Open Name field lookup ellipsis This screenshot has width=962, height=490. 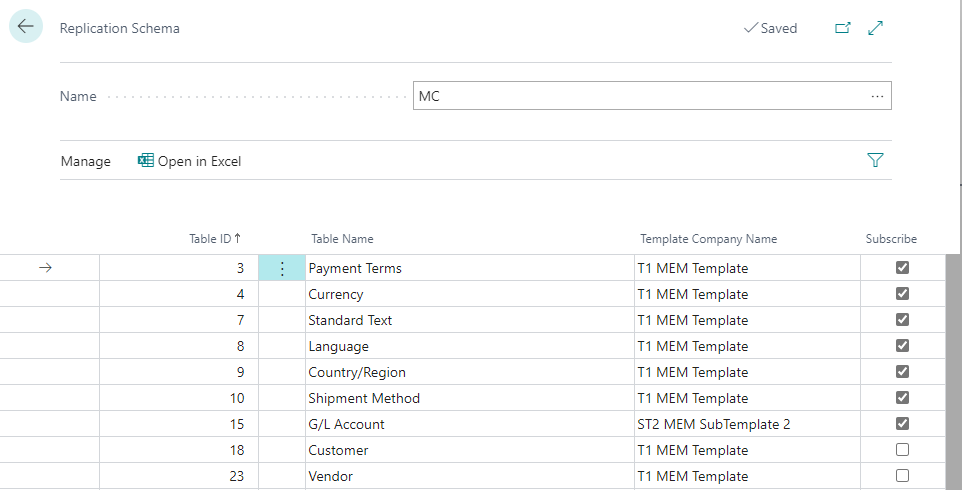877,96
